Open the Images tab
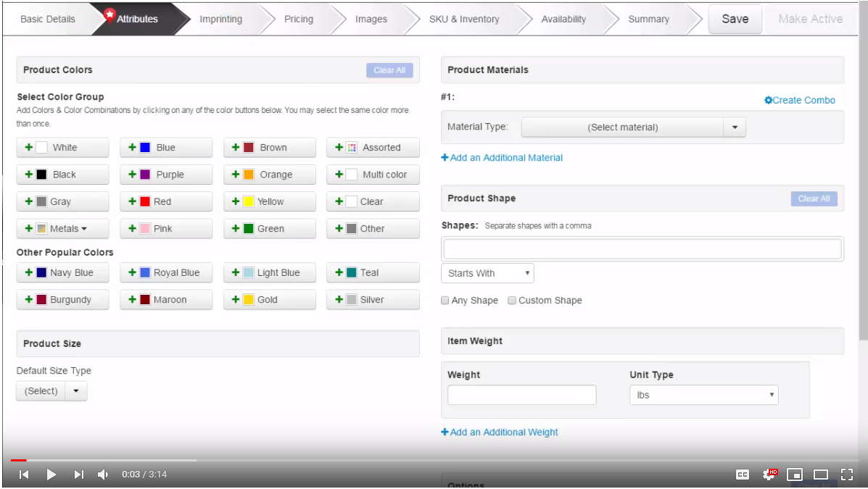Screen dimensions: 868x489 (x=371, y=19)
